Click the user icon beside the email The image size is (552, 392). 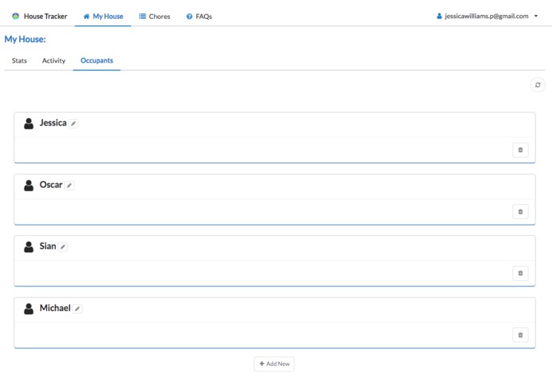[439, 16]
